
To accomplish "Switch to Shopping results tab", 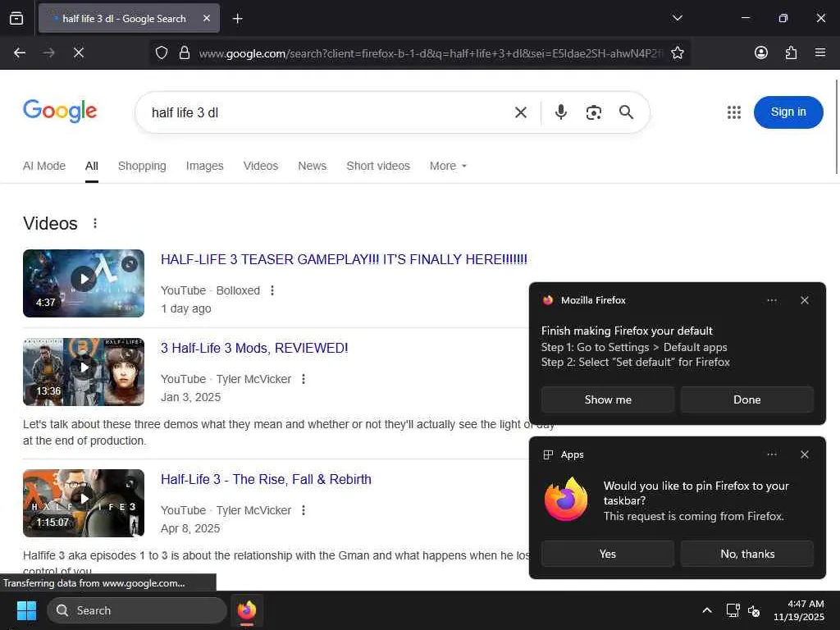I will [x=142, y=166].
